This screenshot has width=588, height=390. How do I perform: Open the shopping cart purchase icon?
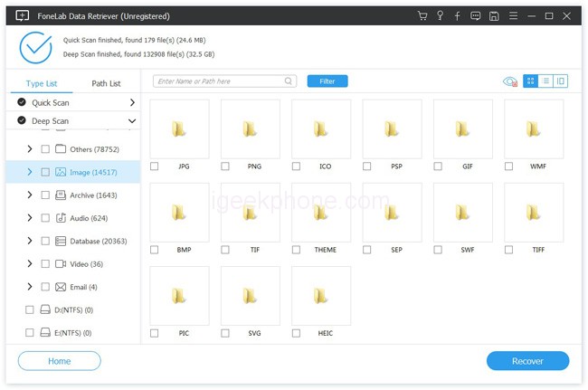[x=422, y=16]
